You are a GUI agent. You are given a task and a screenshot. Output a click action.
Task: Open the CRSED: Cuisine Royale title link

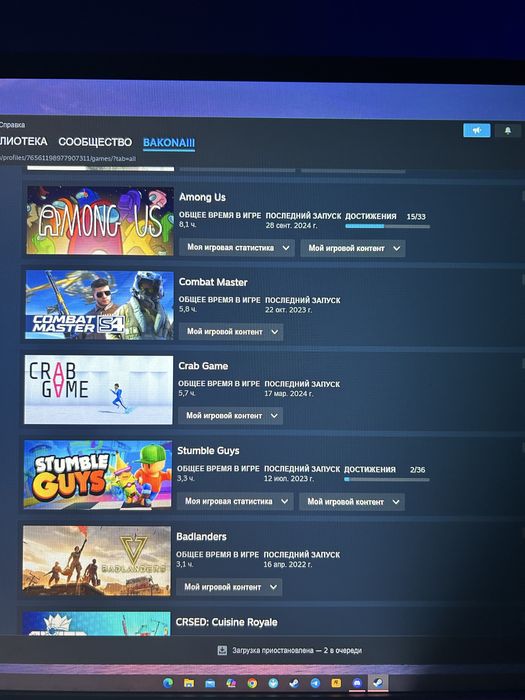[226, 622]
